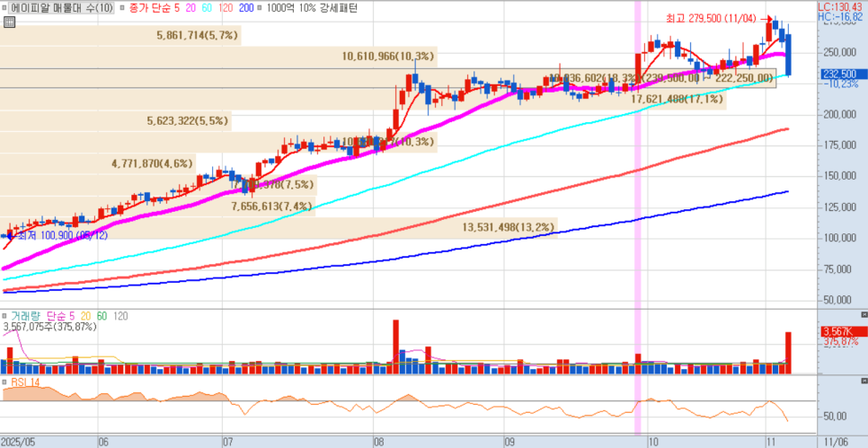Screen dimensions: 868x448
Task: Click the volume profile bar 13,531,498(13.2%)
Action: tap(279, 227)
